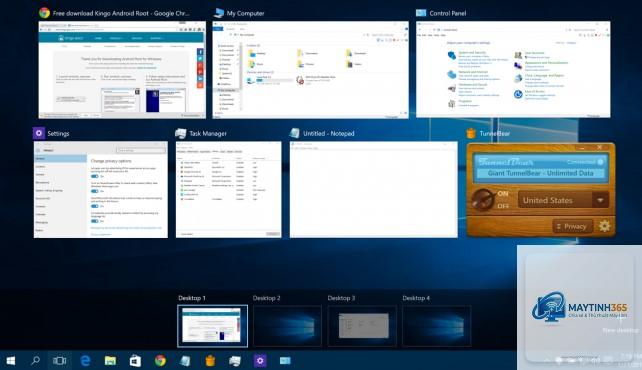
Task: Switch to the My Computer window preview
Action: coord(310,70)
